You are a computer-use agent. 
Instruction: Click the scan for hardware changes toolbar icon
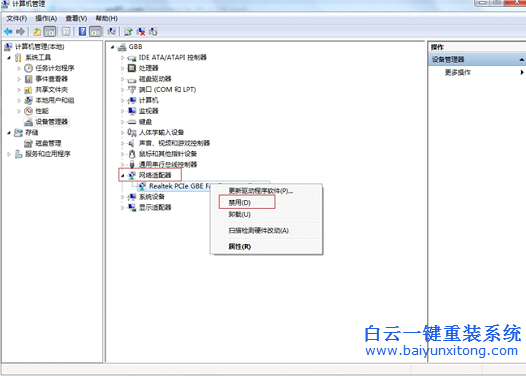pyautogui.click(x=111, y=32)
